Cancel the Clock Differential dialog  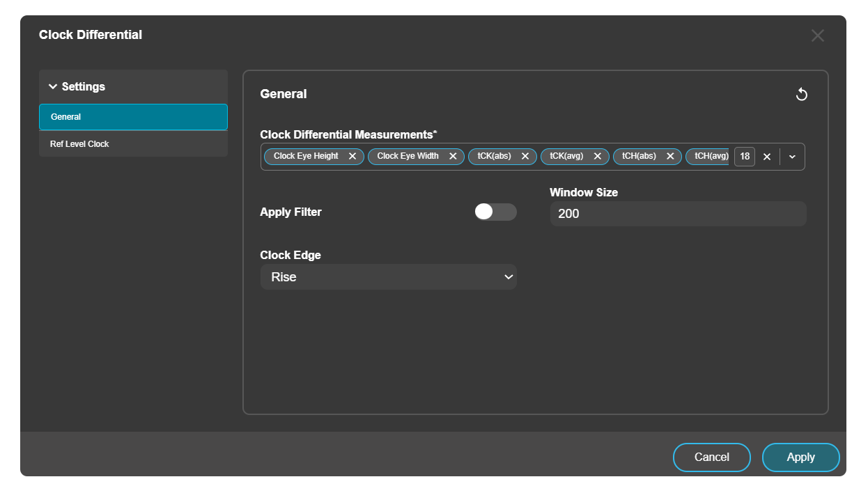click(711, 457)
